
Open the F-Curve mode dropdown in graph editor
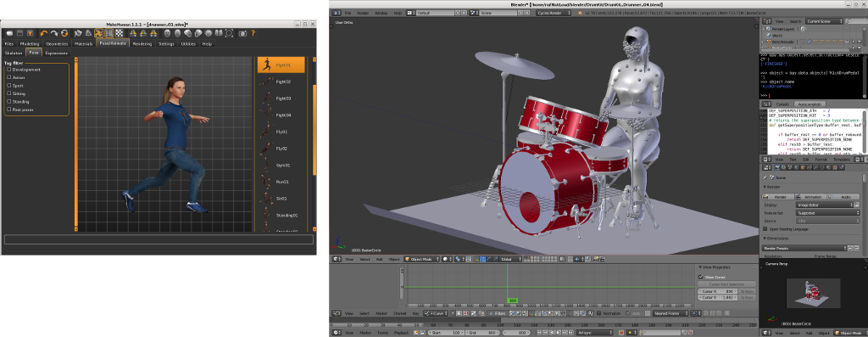pyautogui.click(x=436, y=313)
